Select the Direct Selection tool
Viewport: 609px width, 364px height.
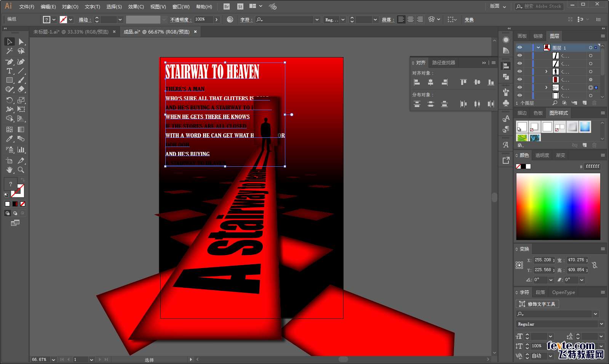click(x=21, y=42)
